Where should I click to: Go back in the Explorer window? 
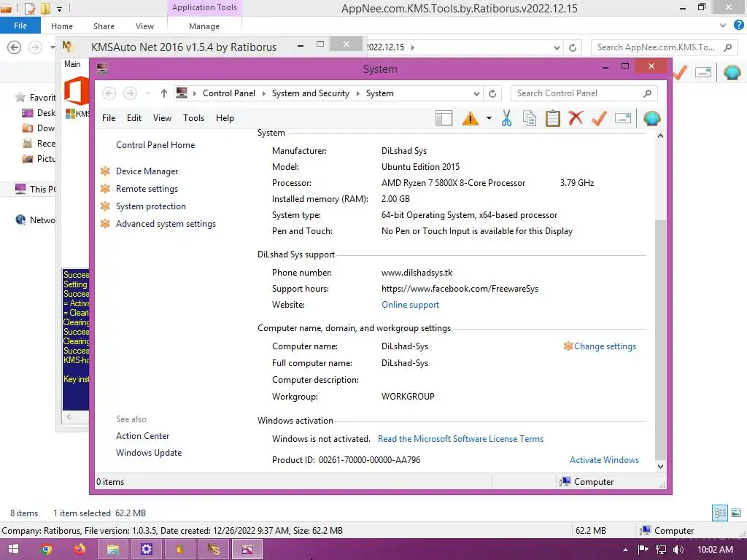(15, 47)
